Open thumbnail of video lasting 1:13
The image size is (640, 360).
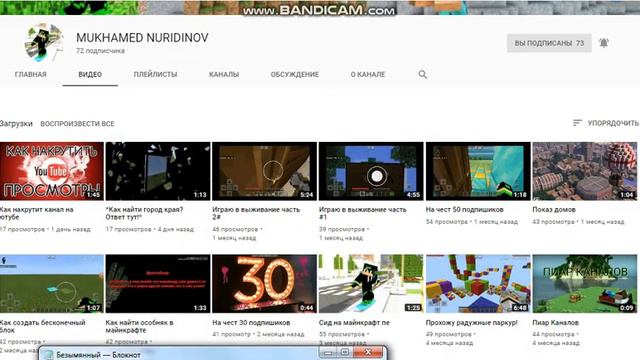pos(158,171)
